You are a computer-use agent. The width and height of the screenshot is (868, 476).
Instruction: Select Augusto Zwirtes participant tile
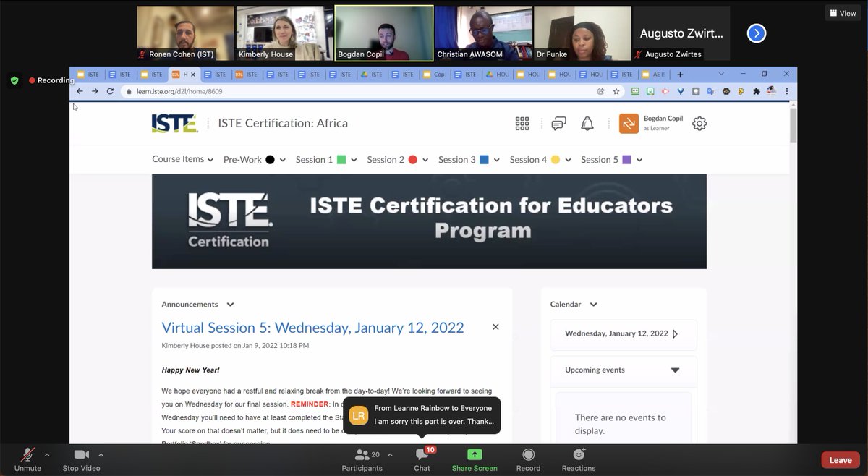(681, 33)
